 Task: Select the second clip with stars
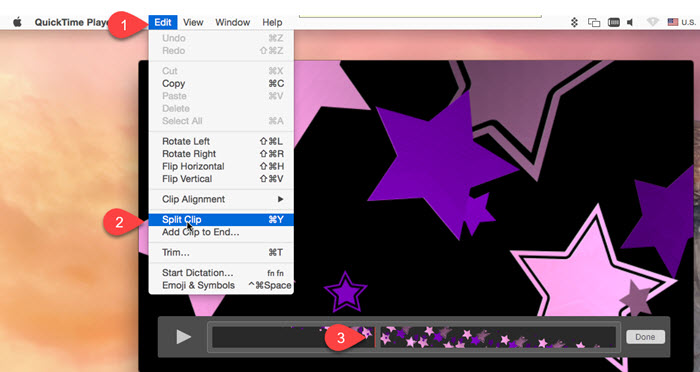tap(497, 337)
